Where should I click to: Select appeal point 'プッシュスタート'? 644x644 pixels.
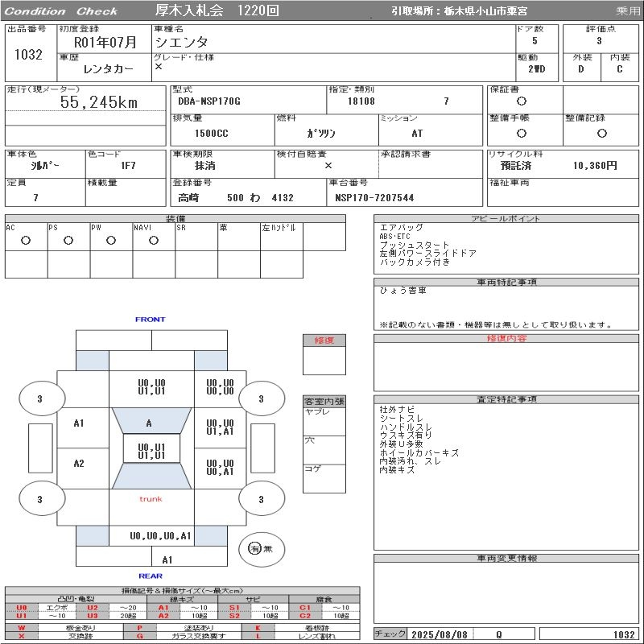[415, 246]
